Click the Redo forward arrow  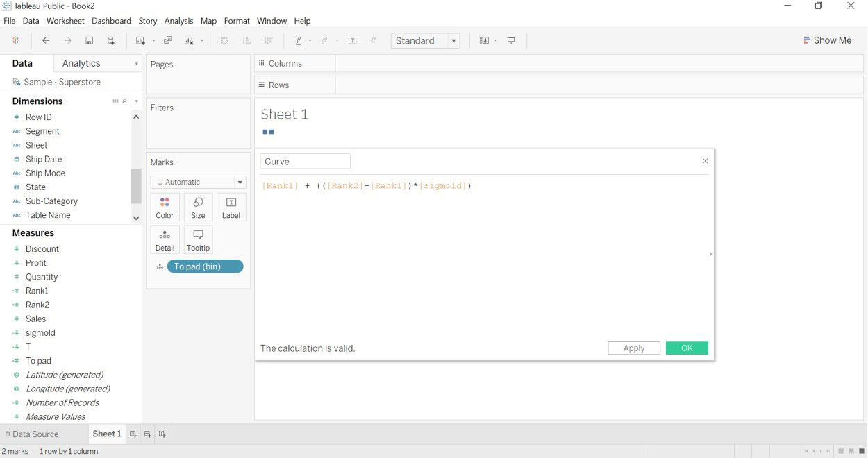coord(67,41)
